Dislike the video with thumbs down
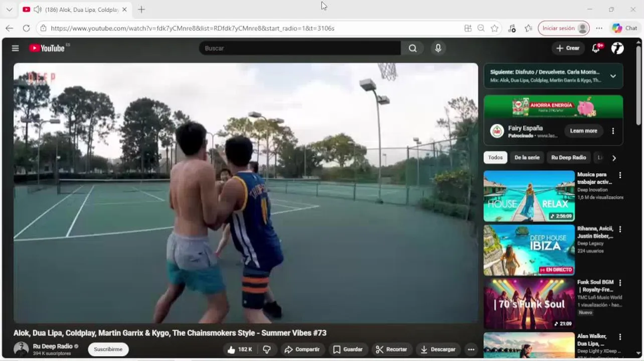Viewport: 644px width, 361px height. (267, 349)
